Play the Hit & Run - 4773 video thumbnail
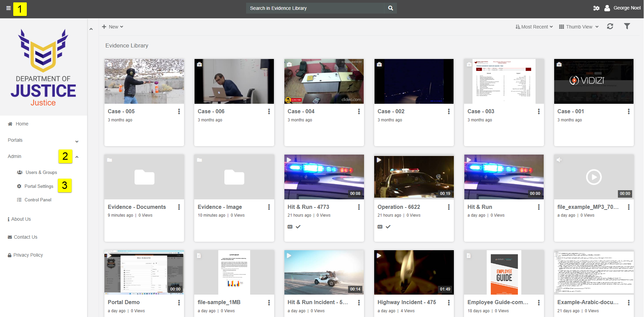This screenshot has height=317, width=644. tap(324, 177)
